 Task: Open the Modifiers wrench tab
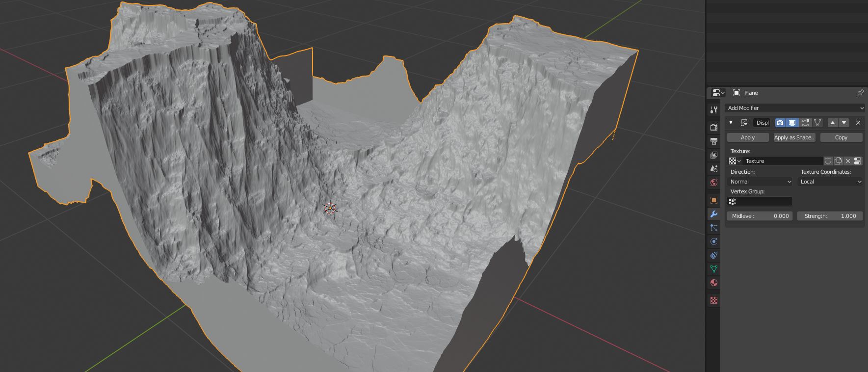pos(714,213)
